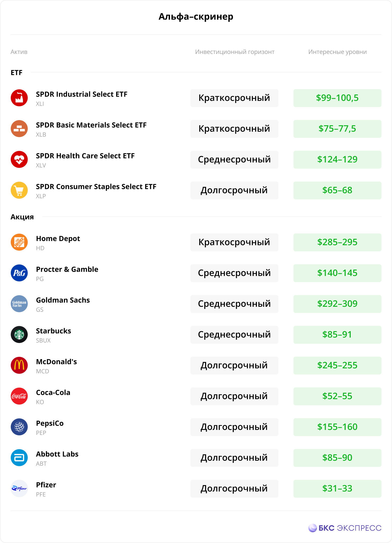Screen dimensions: 392x543
Task: Click the Coca-Cola red logo icon
Action: 19,396
